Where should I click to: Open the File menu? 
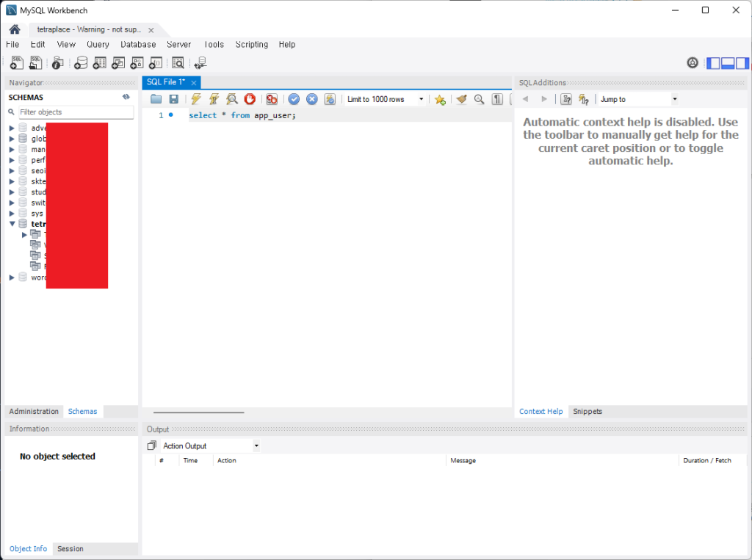(x=12, y=45)
